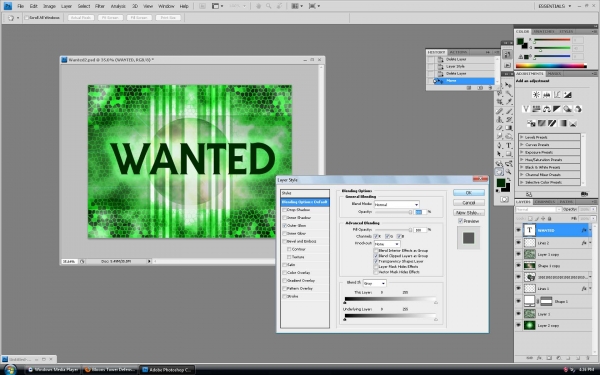Click the Actual Pixels button
The width and height of the screenshot is (600, 375).
click(80, 18)
